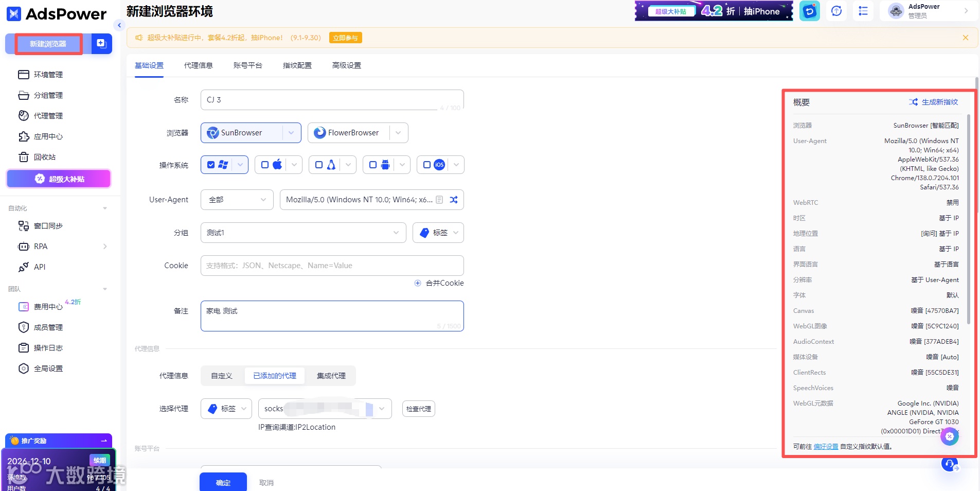Viewport: 980px width, 491px height.
Task: Click the circular update icon in top bar
Action: [836, 11]
